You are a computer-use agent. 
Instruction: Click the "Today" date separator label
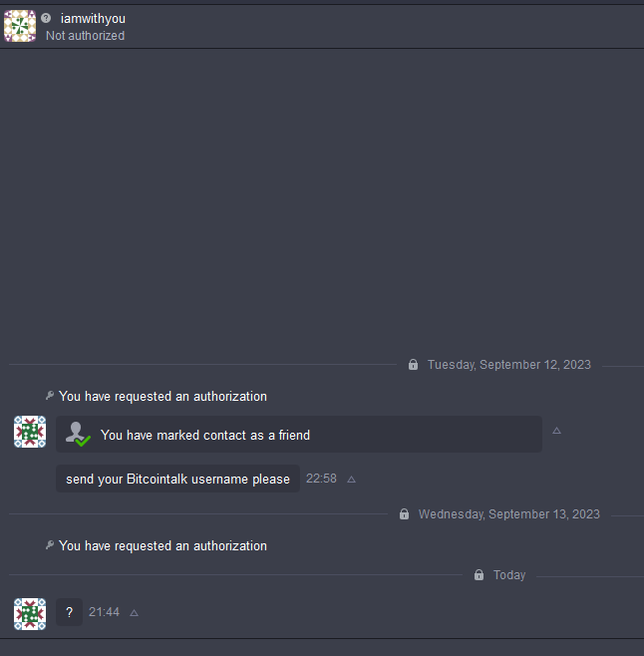coord(509,575)
